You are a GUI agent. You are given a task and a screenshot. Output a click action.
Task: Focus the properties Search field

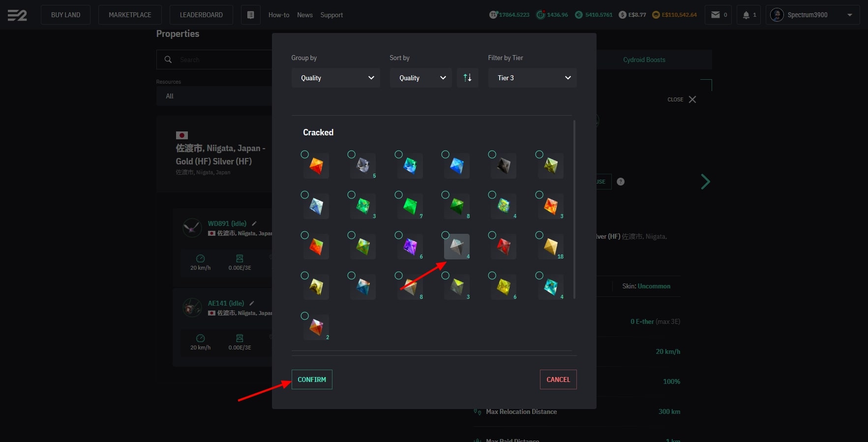[214, 60]
